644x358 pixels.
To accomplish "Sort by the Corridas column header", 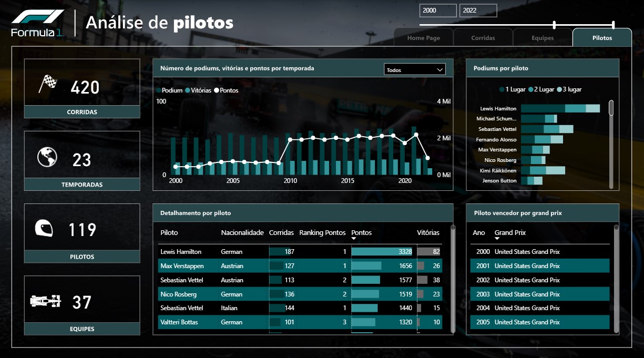I will [281, 232].
